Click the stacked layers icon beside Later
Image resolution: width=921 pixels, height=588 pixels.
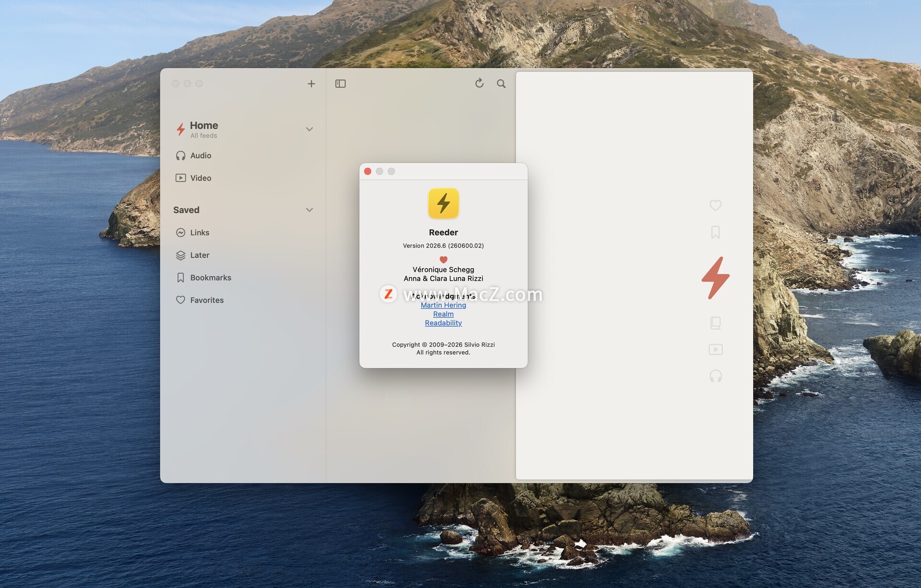(180, 255)
